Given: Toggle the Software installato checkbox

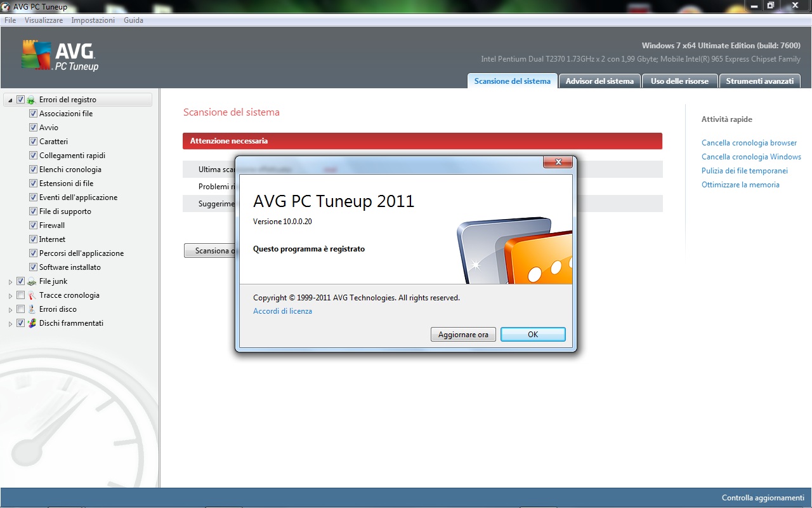Looking at the screenshot, I should pyautogui.click(x=33, y=267).
